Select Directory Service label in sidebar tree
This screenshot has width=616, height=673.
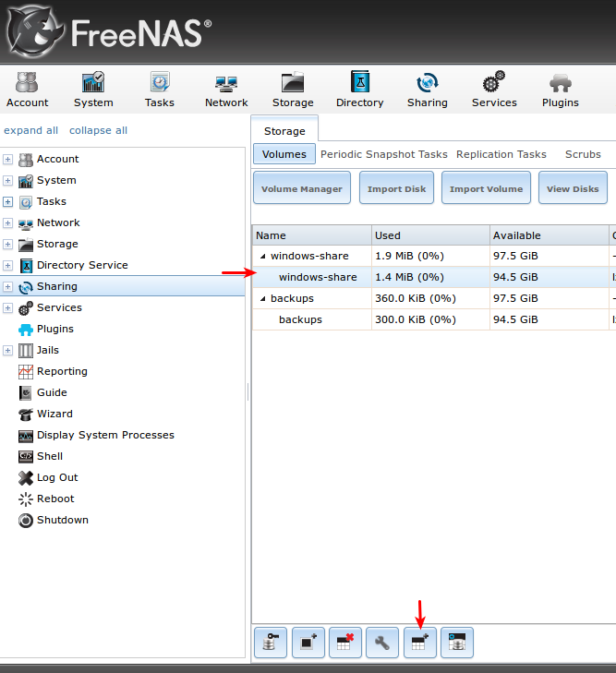tap(82, 265)
